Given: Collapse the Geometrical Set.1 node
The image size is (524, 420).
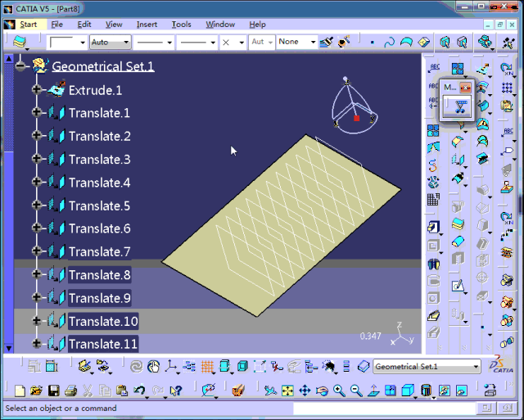Looking at the screenshot, I should [x=20, y=65].
